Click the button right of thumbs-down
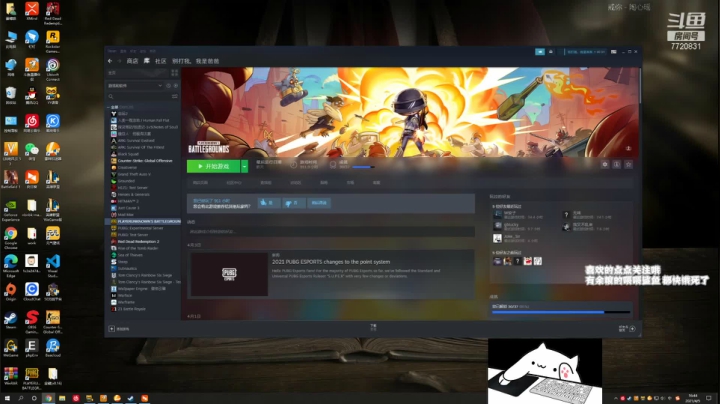 (x=319, y=202)
